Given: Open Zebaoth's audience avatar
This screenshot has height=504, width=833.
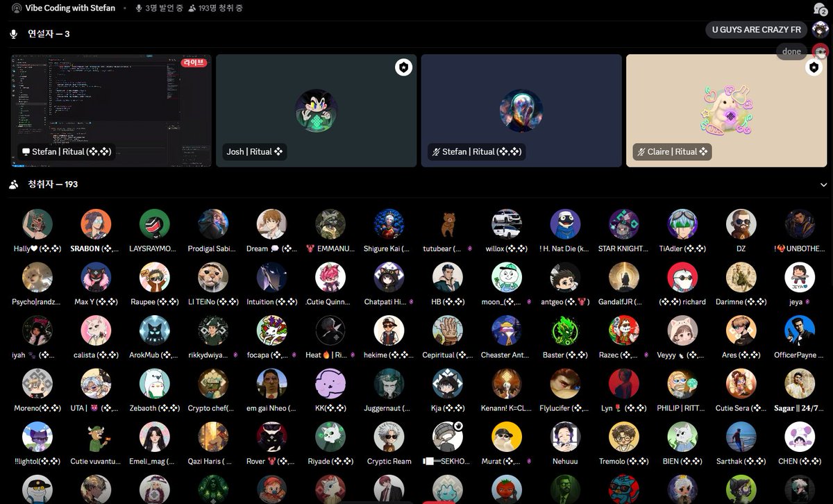Looking at the screenshot, I should coord(155,384).
